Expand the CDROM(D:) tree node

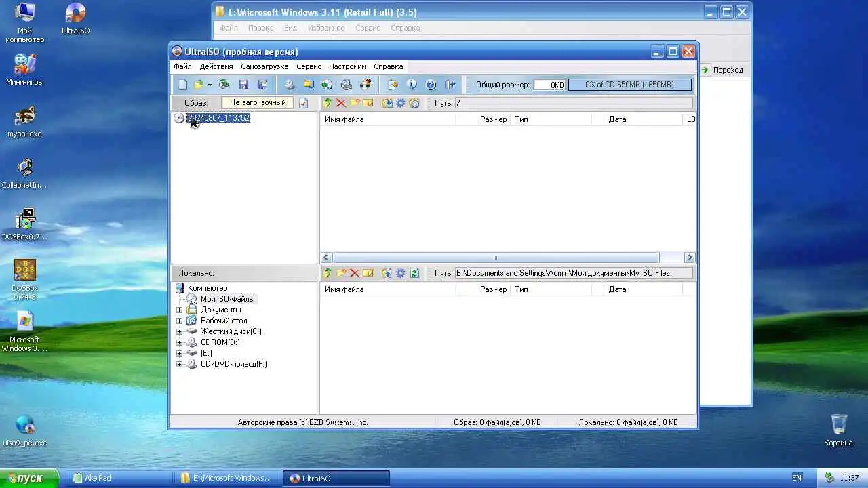pyautogui.click(x=179, y=342)
